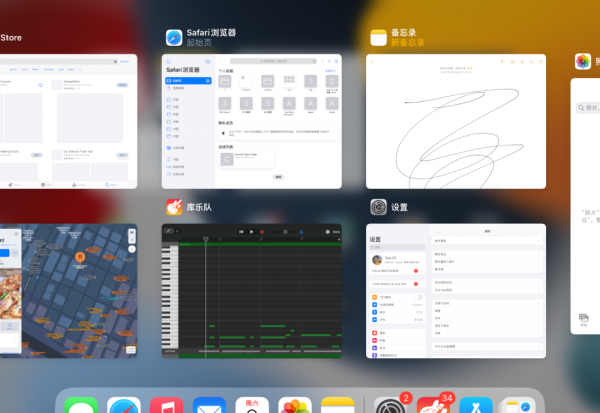Toggle Airplane Mode switch in Settings card
The height and width of the screenshot is (413, 600).
click(418, 297)
